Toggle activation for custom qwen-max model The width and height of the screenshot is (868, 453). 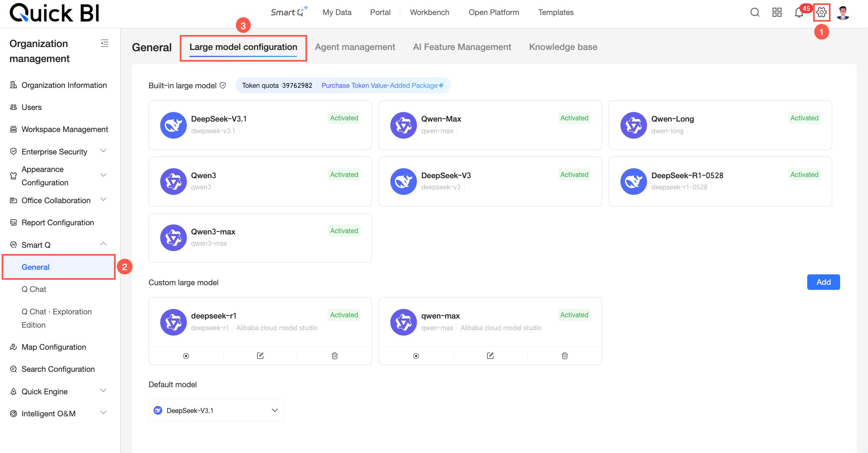click(416, 356)
